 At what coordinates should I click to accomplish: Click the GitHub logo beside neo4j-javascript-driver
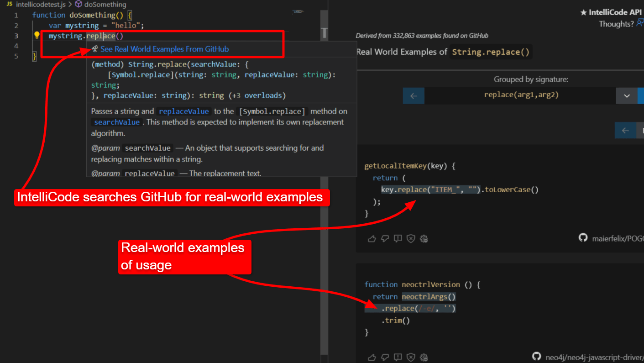click(x=536, y=357)
